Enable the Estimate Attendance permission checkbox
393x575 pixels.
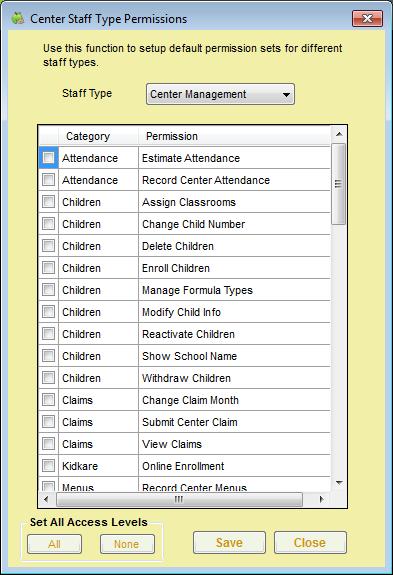(48, 158)
